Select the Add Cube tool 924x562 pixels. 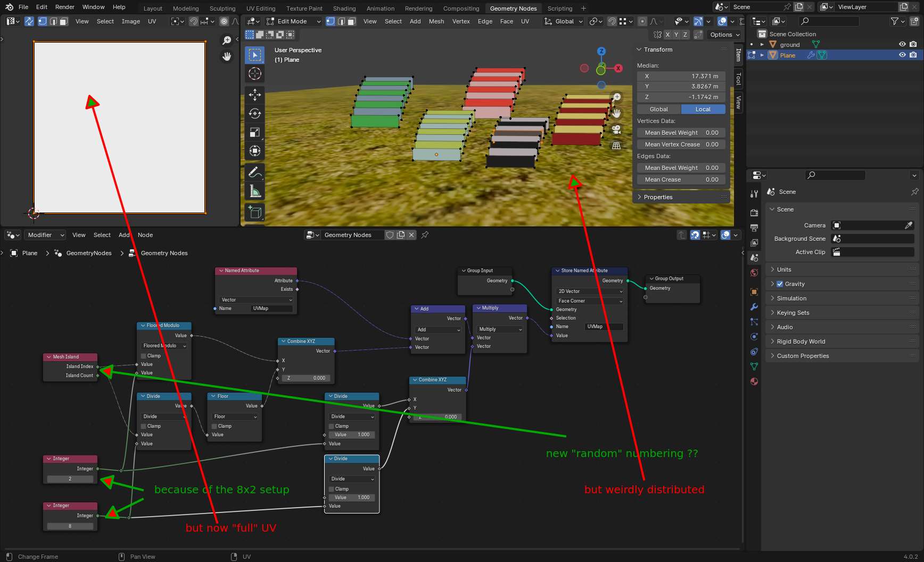[255, 212]
